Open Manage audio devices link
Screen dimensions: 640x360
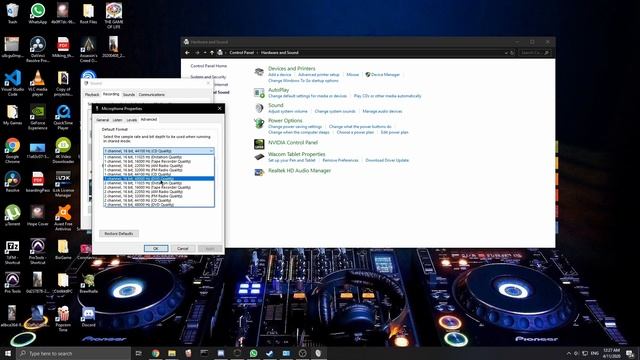coord(382,111)
